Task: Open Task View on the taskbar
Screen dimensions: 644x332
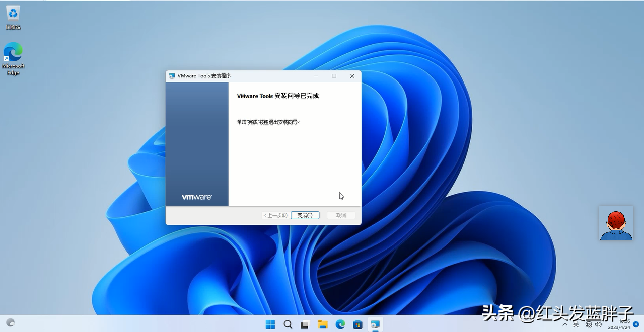Action: [305, 324]
